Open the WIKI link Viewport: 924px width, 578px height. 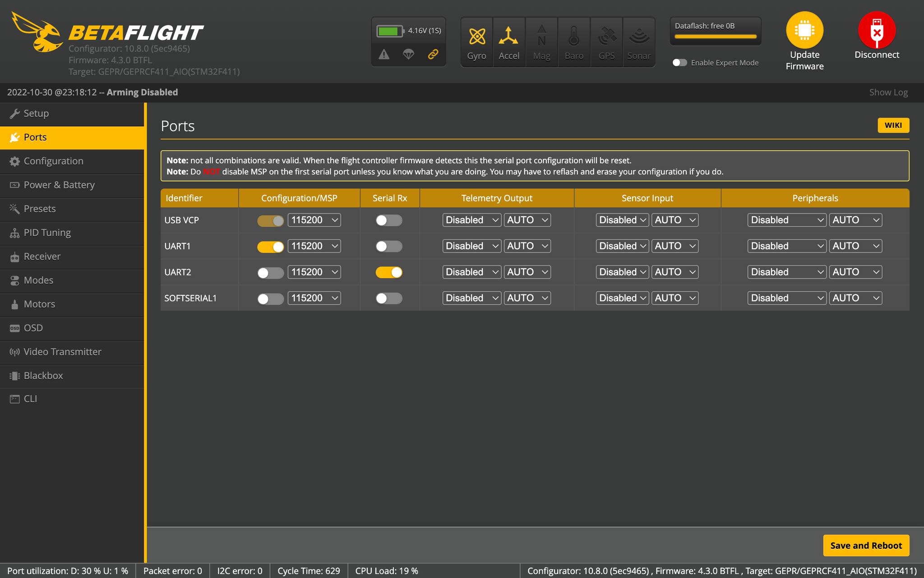pos(893,125)
